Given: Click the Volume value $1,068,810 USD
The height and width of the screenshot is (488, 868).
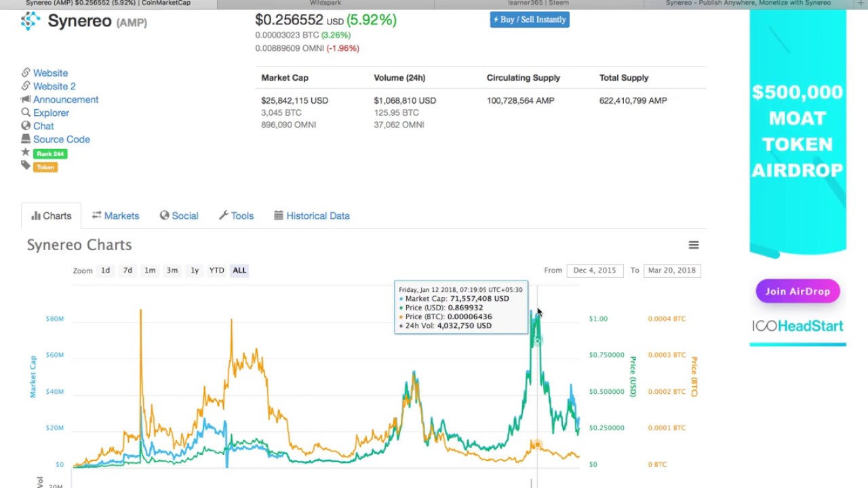Looking at the screenshot, I should point(405,100).
